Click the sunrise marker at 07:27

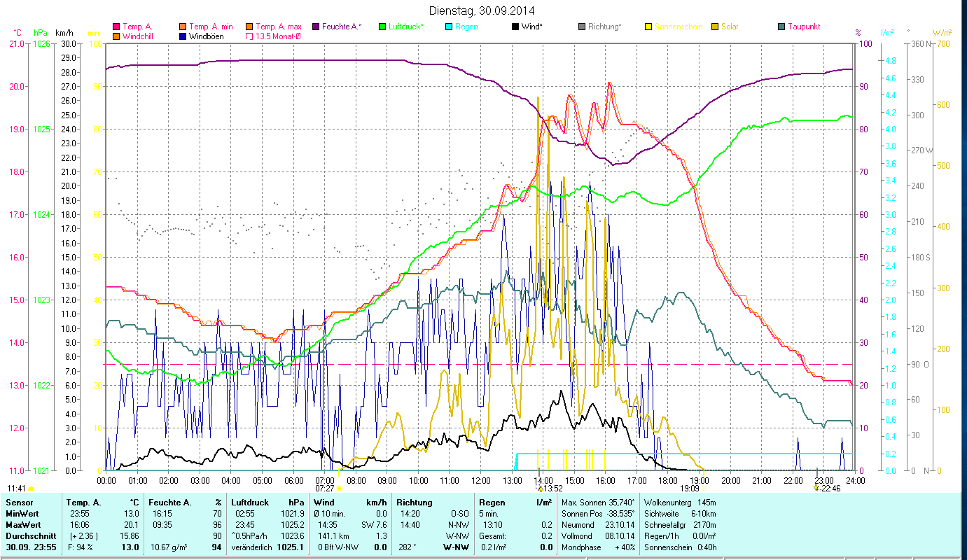(339, 489)
